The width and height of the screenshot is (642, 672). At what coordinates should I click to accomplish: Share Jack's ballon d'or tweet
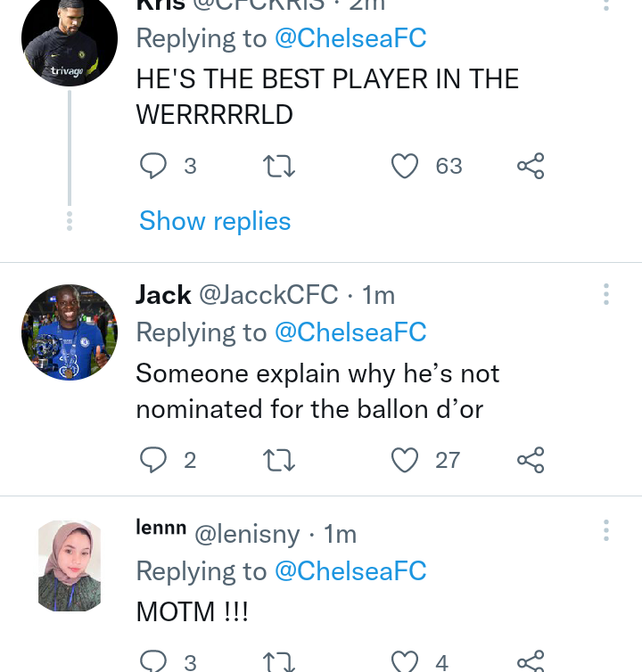click(531, 460)
